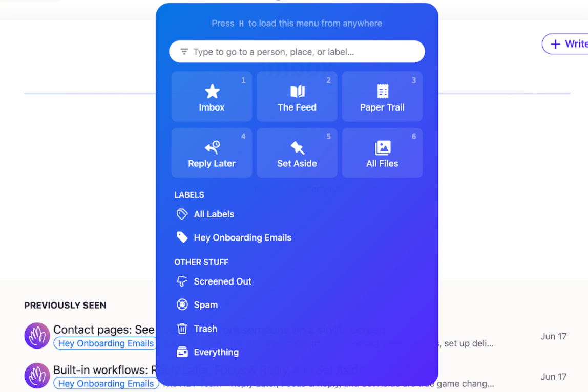This screenshot has height=392, width=588.
Task: Open Trash folder
Action: coord(205,329)
